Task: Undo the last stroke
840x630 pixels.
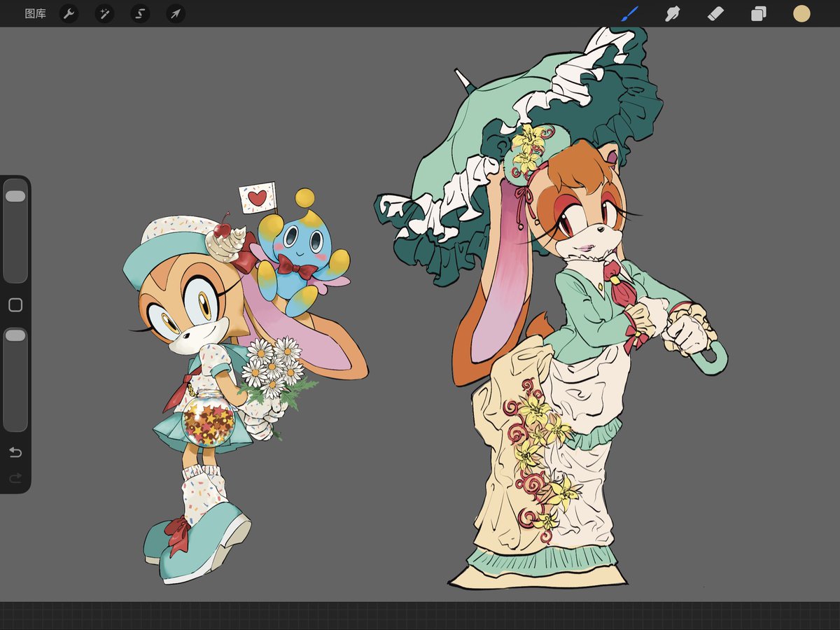Action: (15, 452)
